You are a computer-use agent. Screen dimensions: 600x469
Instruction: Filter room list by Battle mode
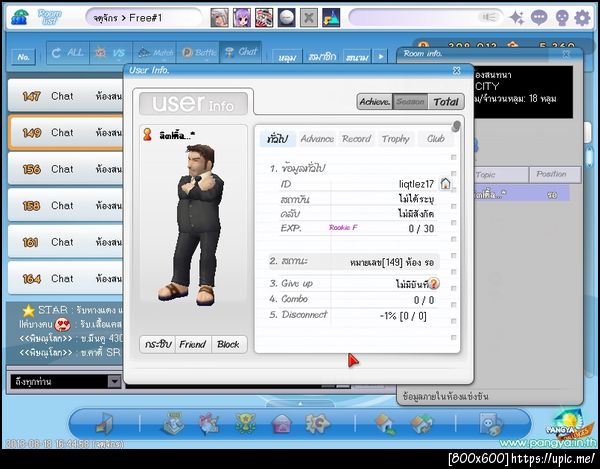click(x=198, y=52)
